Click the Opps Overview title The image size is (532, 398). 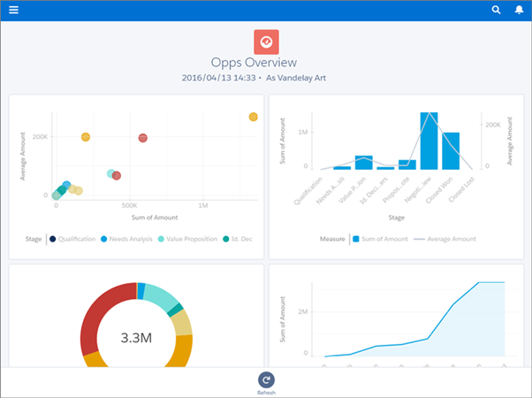[254, 63]
